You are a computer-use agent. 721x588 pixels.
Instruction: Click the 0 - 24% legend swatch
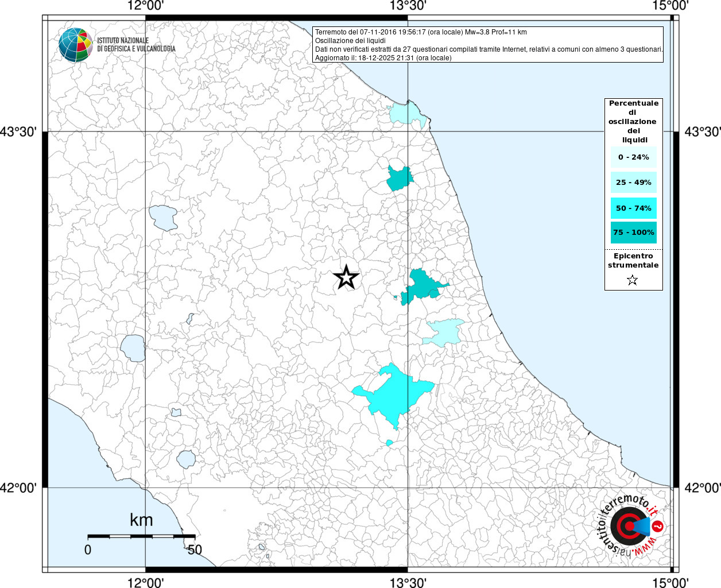click(x=633, y=157)
